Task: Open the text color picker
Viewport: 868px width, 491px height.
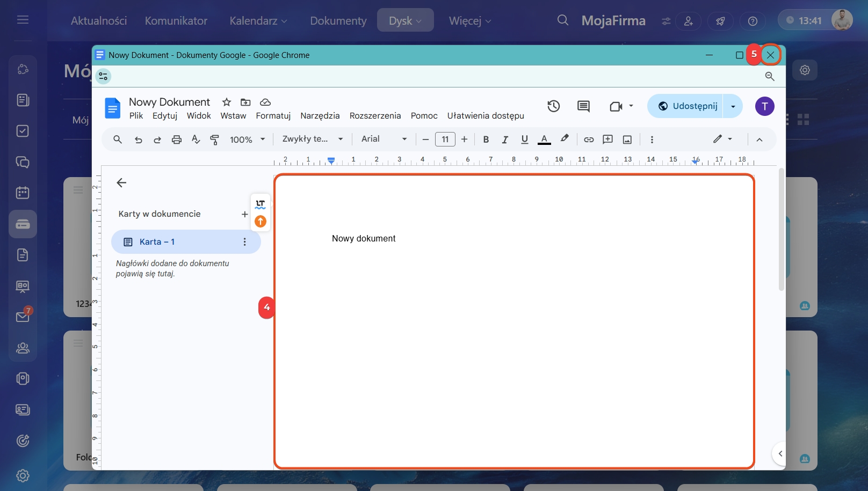Action: click(544, 140)
